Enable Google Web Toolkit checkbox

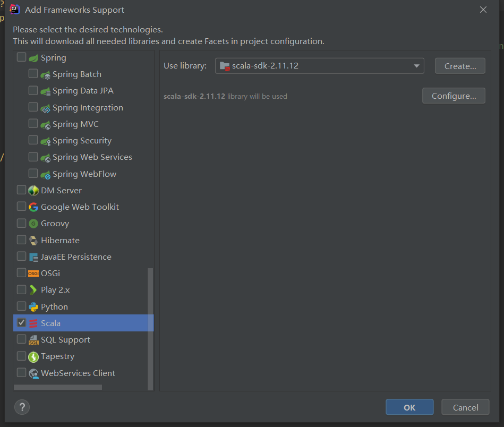click(x=22, y=206)
